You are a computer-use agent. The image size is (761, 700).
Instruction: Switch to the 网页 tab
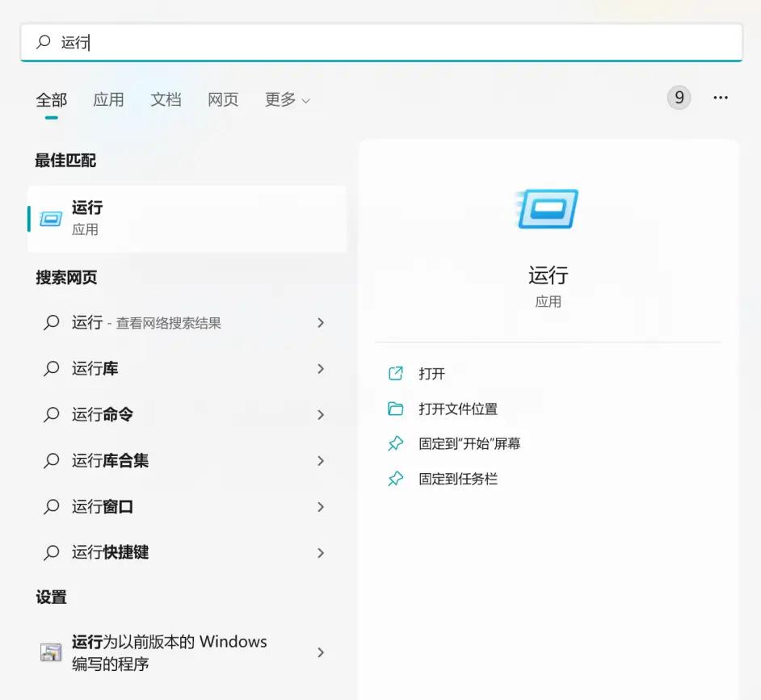[x=222, y=99]
